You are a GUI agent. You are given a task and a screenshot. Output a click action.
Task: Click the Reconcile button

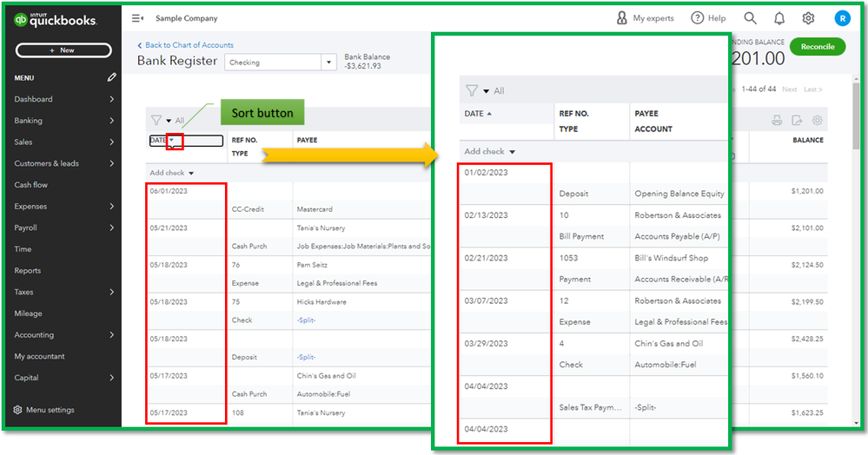point(817,47)
